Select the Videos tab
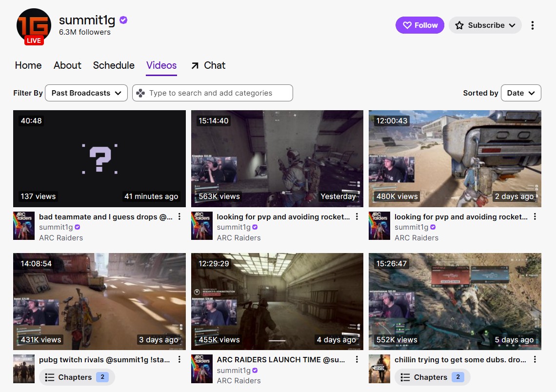556x392 pixels. 161,65
